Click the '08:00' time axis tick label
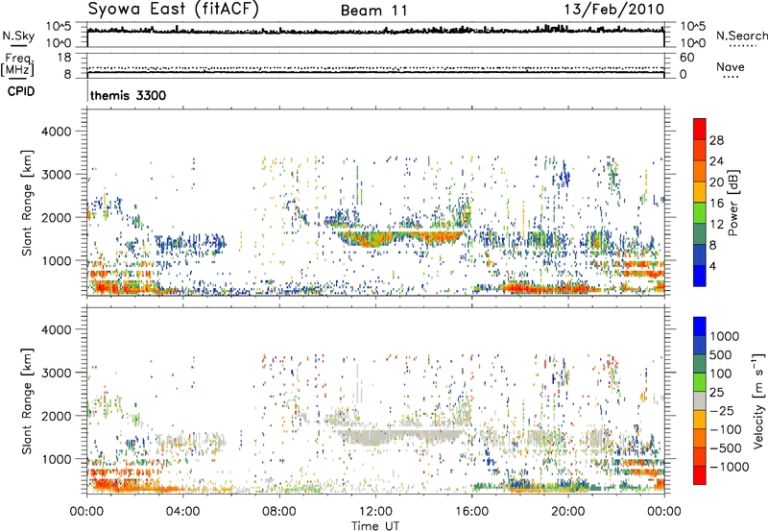Screen dimensions: 768x532 pos(278,512)
